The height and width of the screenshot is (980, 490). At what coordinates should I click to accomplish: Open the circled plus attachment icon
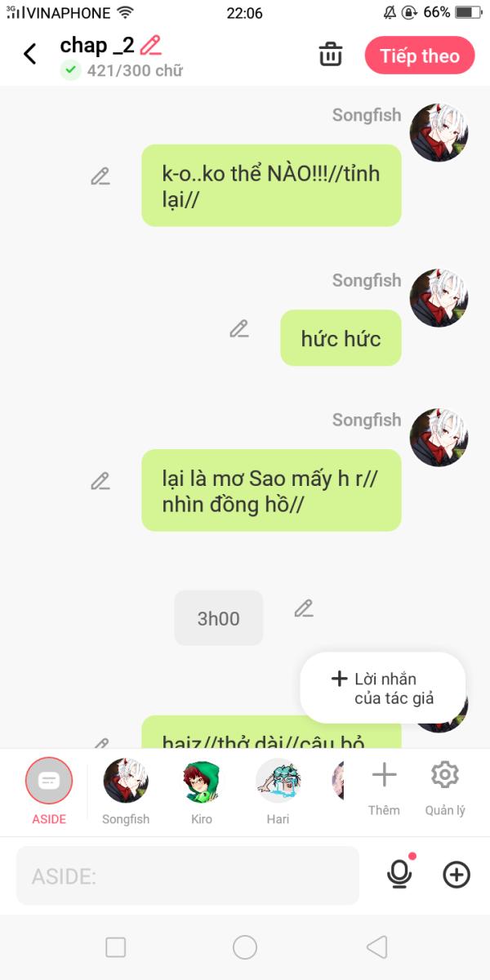click(x=457, y=875)
